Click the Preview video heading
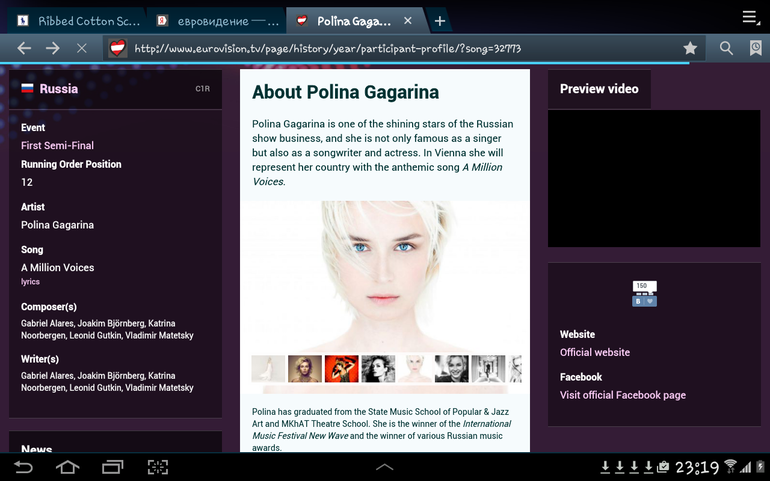Image resolution: width=770 pixels, height=481 pixels. [599, 89]
